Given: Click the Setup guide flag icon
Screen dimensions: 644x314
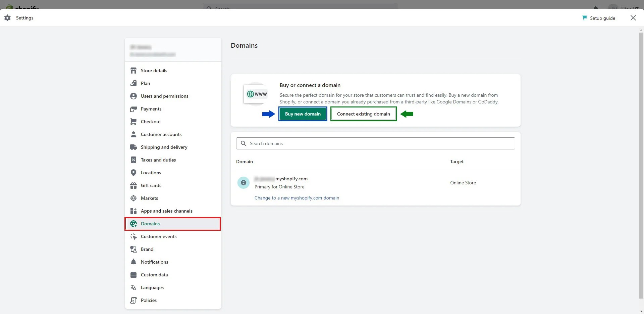Looking at the screenshot, I should (x=585, y=18).
